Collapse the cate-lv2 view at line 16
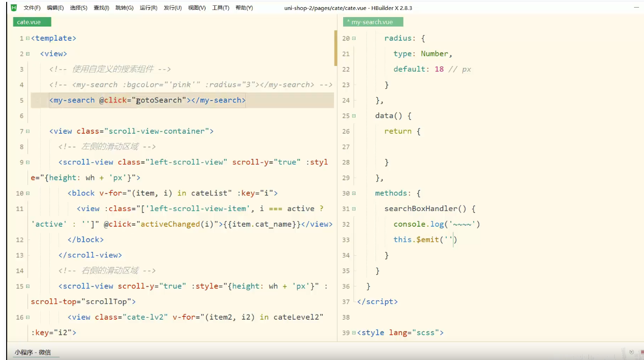This screenshot has width=644, height=360. pyautogui.click(x=28, y=317)
